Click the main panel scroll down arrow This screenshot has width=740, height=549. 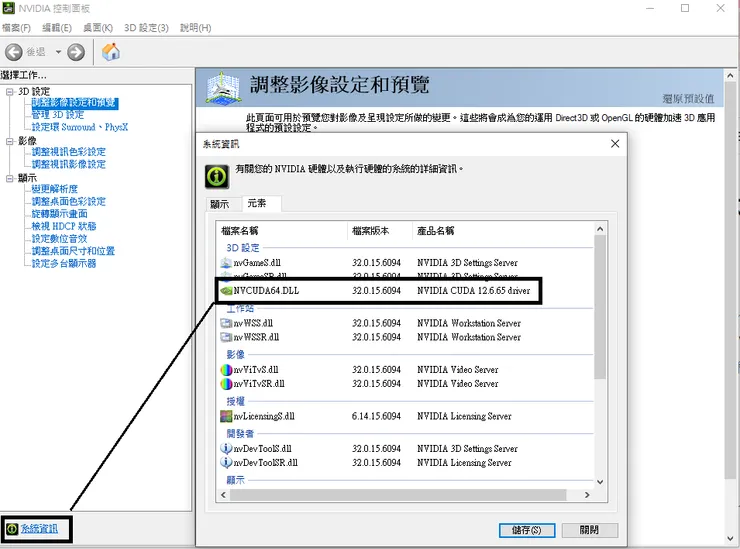(730, 539)
